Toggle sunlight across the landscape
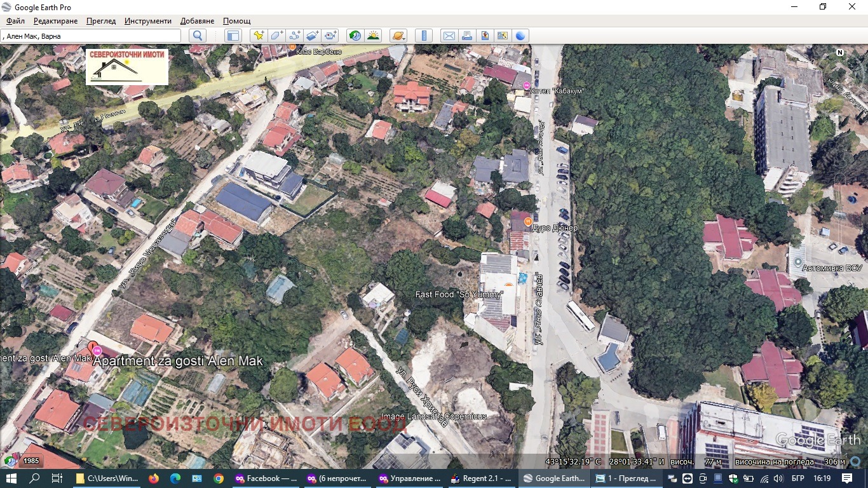868x488 pixels. point(373,36)
